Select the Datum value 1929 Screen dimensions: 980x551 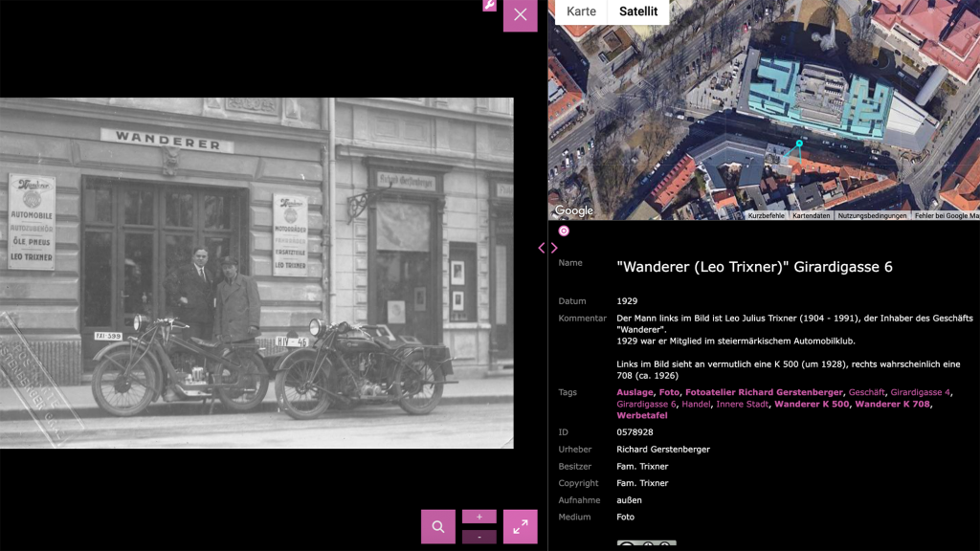627,301
